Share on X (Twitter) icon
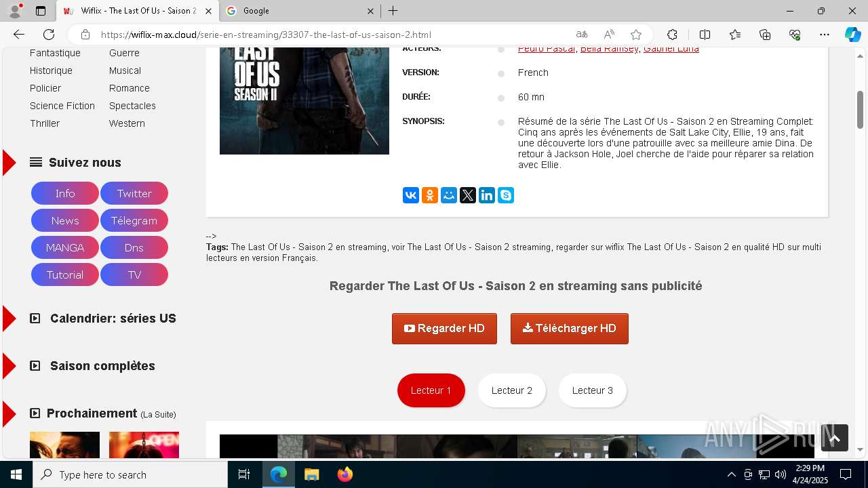Image resolution: width=868 pixels, height=488 pixels. pos(468,196)
